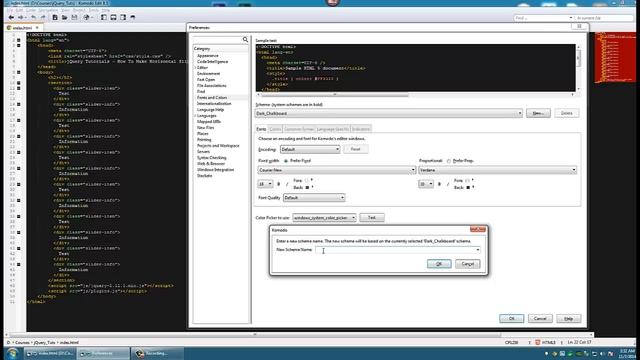Click the Undo toolbar icon
Viewport: 640px width, 360px height.
(33, 18)
